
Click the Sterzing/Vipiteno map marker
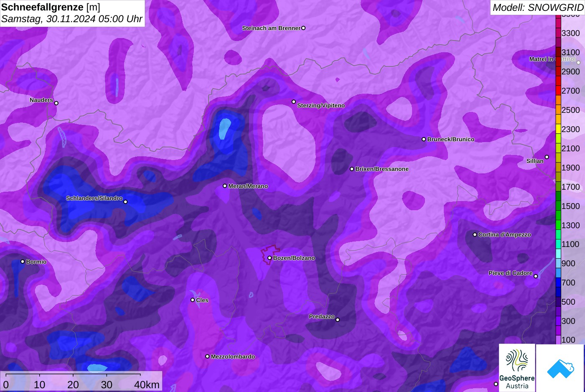point(294,102)
